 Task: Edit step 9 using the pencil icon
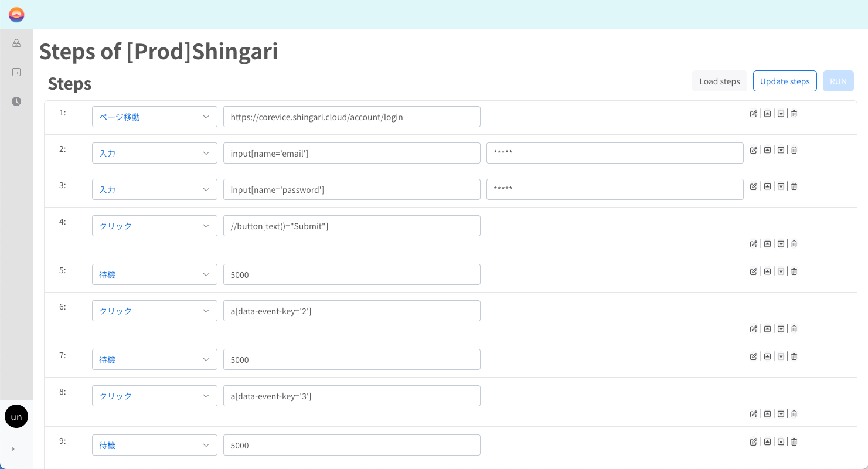pos(754,442)
